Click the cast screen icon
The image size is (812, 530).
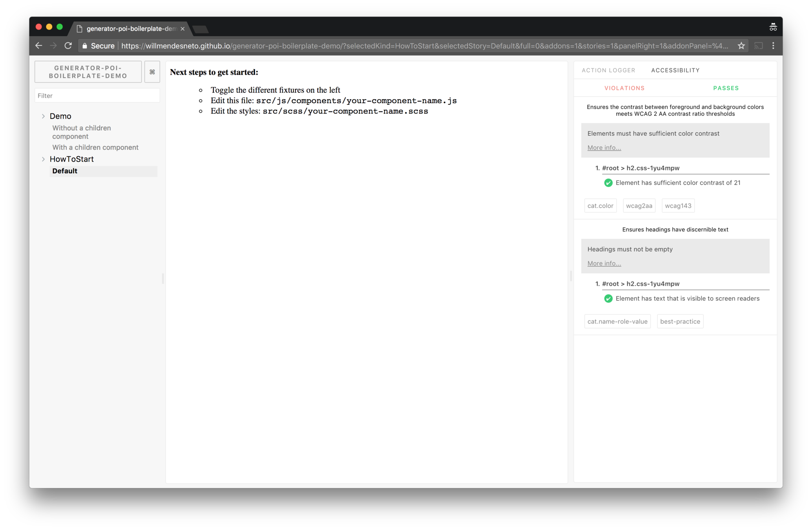coord(758,46)
